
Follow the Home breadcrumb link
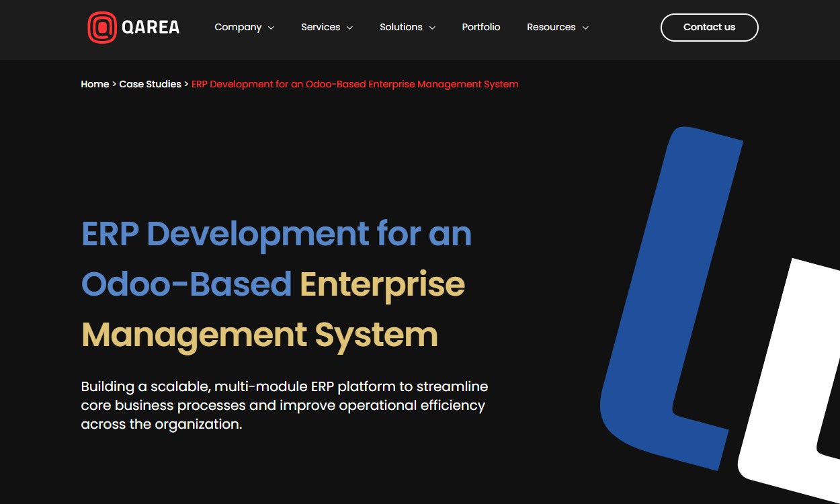(95, 84)
